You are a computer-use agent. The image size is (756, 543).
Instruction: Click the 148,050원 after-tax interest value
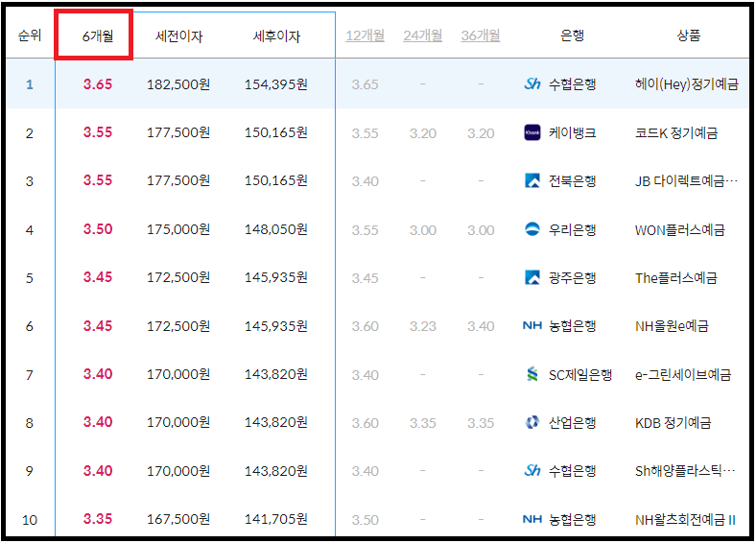275,229
